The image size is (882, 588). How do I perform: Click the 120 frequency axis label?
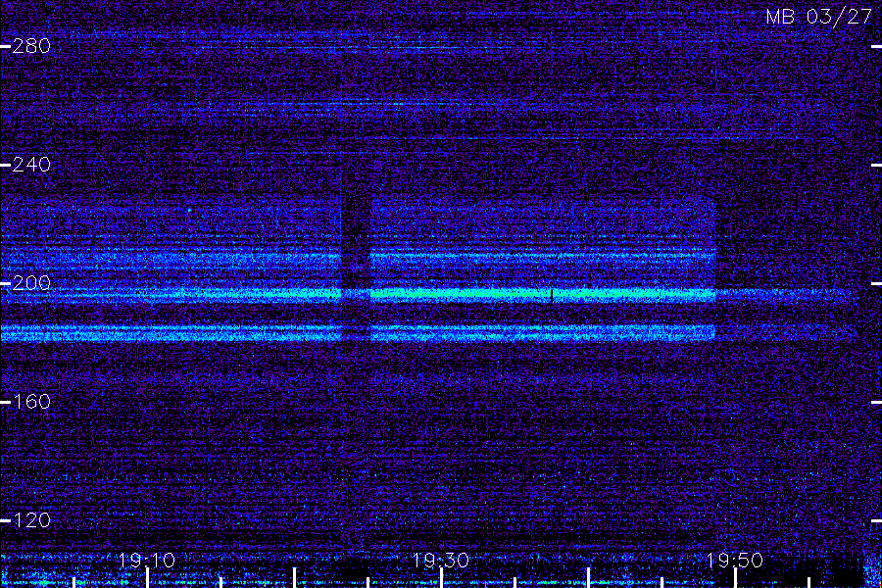[x=31, y=520]
